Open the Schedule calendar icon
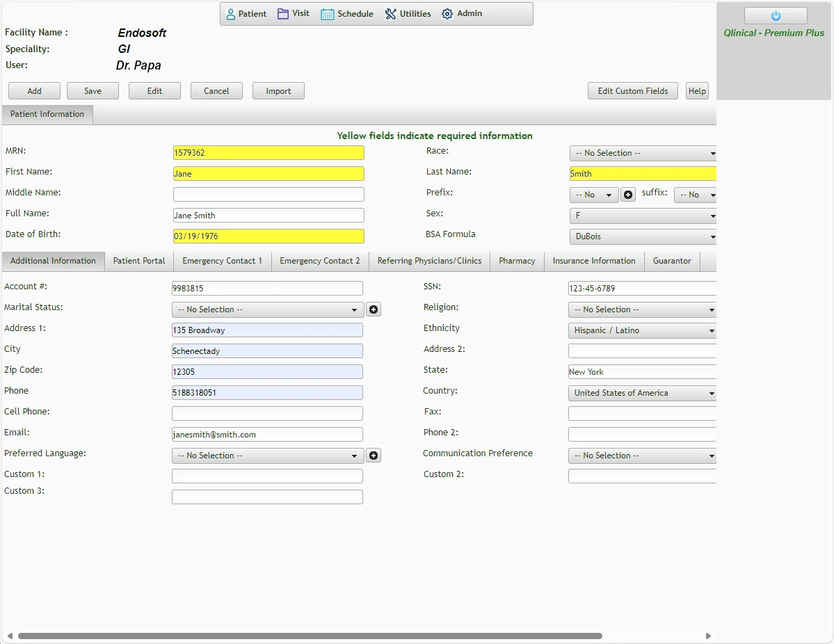 pos(327,13)
